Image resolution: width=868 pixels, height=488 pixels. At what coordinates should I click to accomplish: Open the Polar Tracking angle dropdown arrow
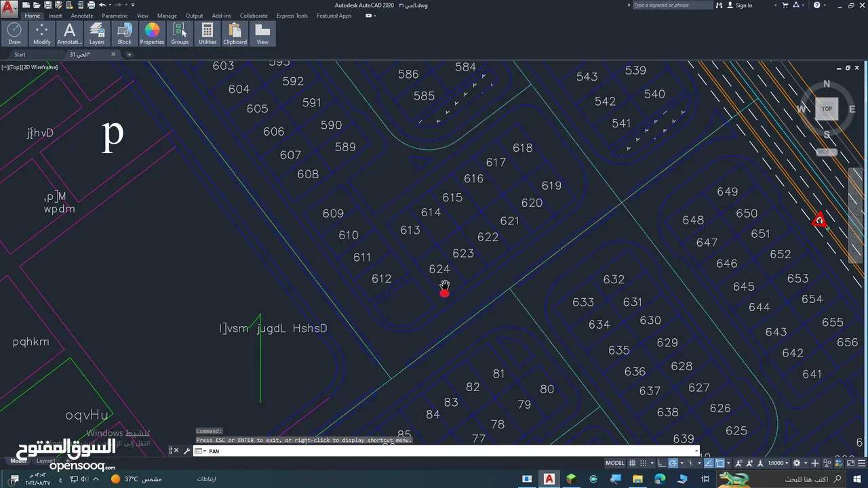pyautogui.click(x=682, y=463)
